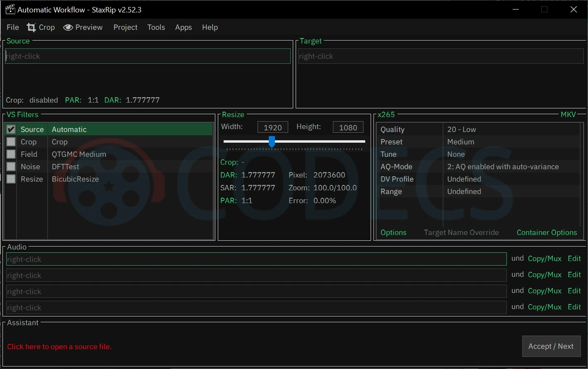Click Target Name Override
This screenshot has width=588, height=369.
click(461, 232)
